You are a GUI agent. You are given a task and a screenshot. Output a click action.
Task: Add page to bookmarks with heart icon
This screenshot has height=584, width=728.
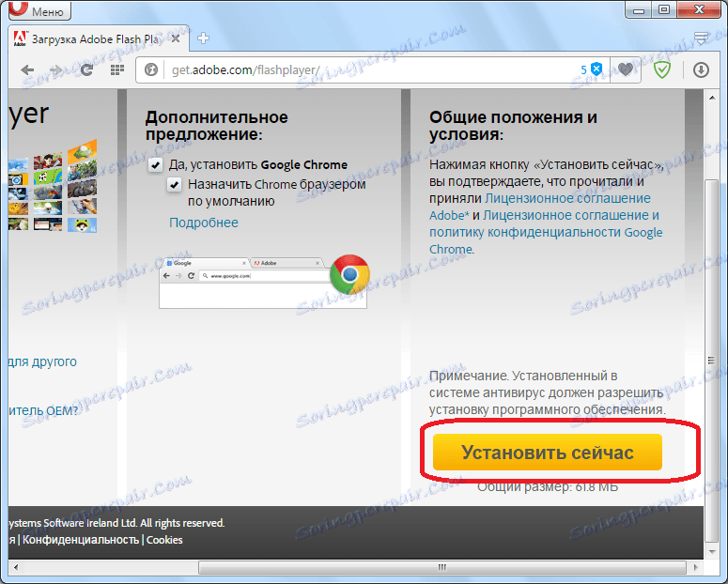coord(626,69)
